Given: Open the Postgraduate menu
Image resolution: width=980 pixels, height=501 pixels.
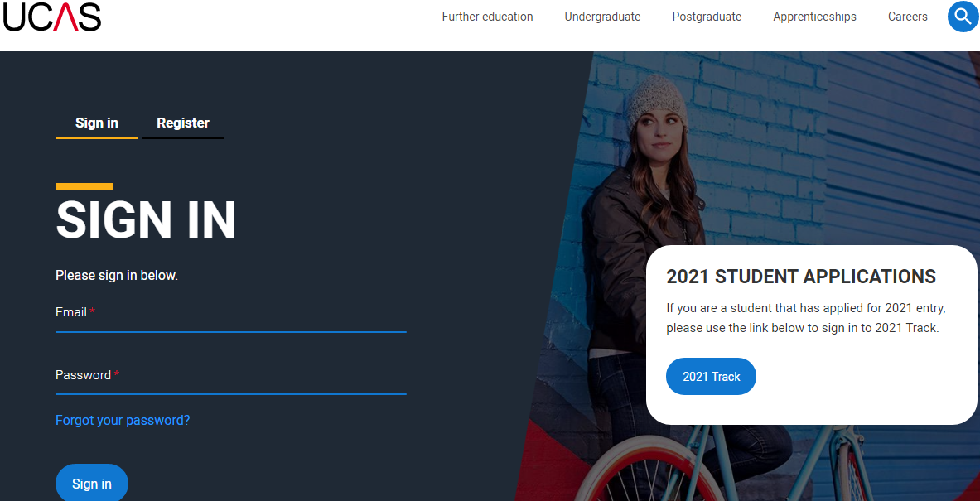Looking at the screenshot, I should click(x=707, y=17).
